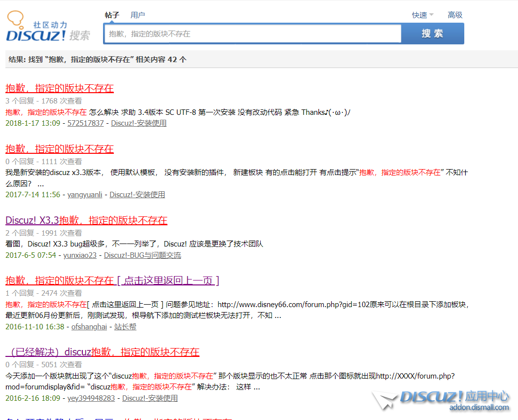Screen dimensions: 518x420
Task: Open Discuz!-安装使用 forum link in first result
Action: (138, 123)
